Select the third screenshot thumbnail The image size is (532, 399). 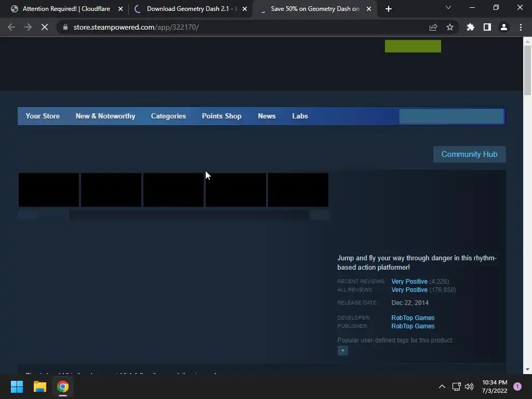pyautogui.click(x=174, y=190)
